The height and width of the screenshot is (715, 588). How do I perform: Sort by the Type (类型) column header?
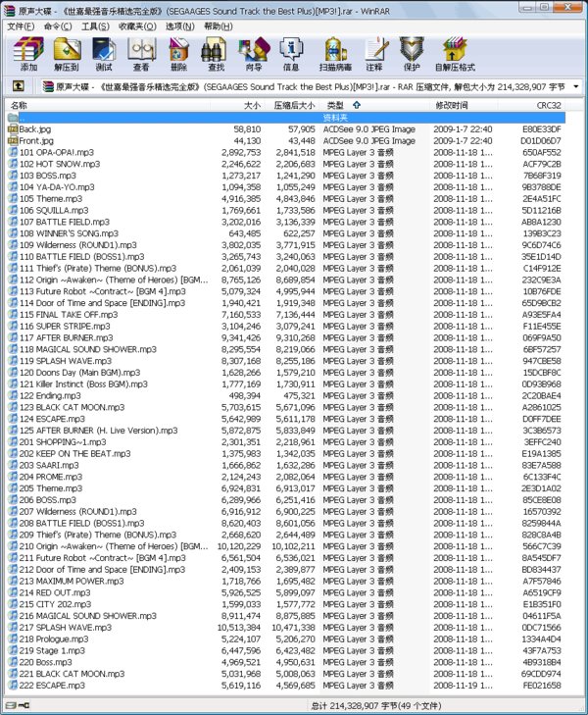pos(335,105)
